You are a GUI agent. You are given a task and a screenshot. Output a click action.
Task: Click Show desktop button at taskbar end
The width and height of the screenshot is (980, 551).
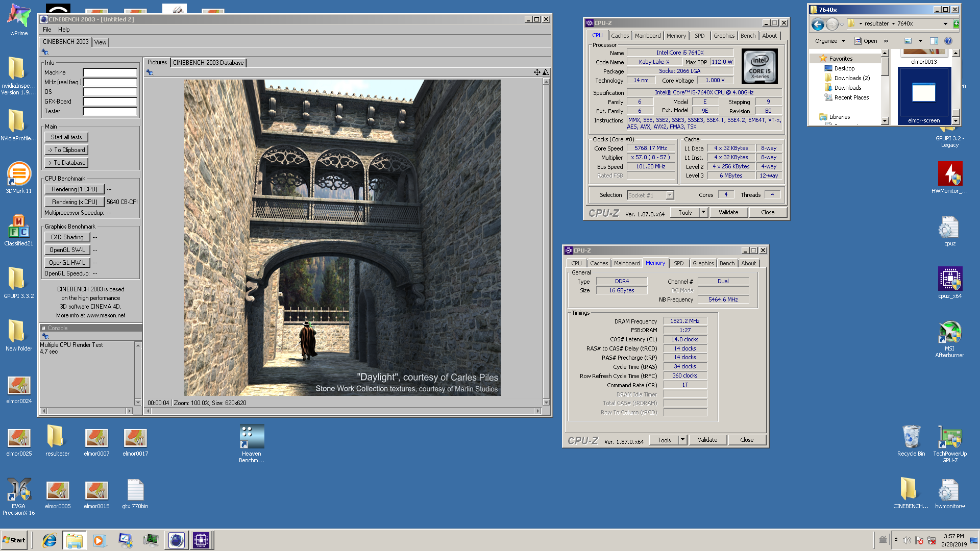point(974,540)
